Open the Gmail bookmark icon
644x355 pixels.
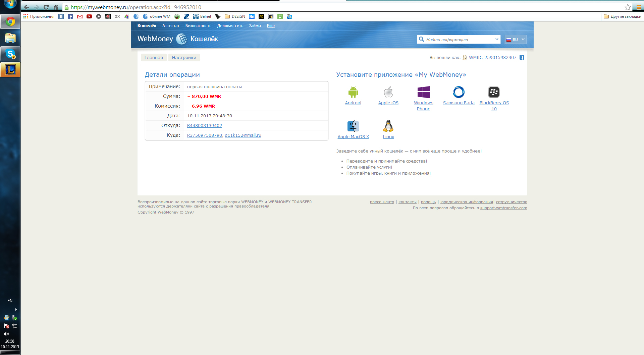point(80,16)
